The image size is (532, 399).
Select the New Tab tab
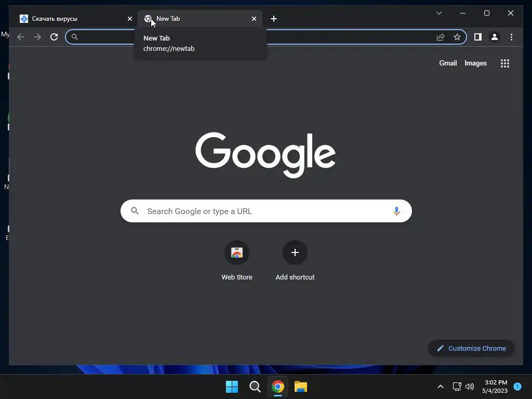pos(199,19)
